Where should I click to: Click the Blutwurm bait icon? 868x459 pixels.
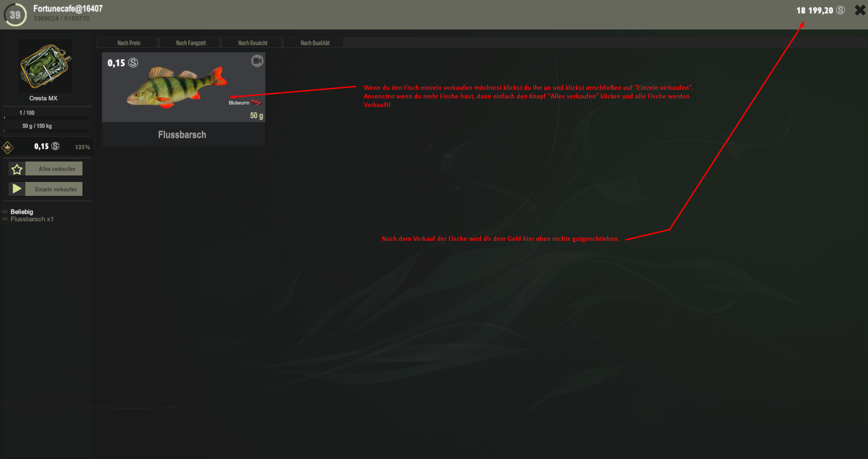tap(257, 103)
